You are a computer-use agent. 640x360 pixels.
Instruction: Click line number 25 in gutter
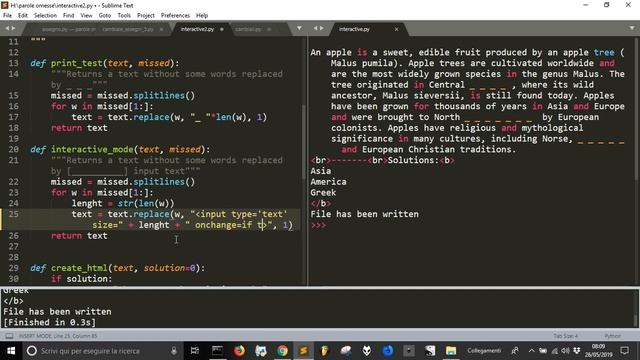[x=13, y=214]
